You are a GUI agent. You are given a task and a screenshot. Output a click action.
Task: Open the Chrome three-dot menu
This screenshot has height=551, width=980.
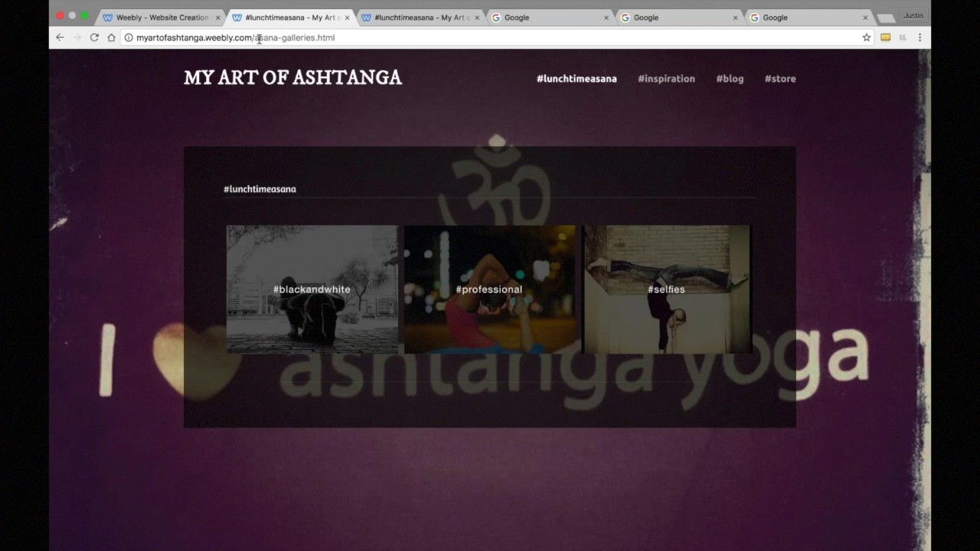[920, 37]
